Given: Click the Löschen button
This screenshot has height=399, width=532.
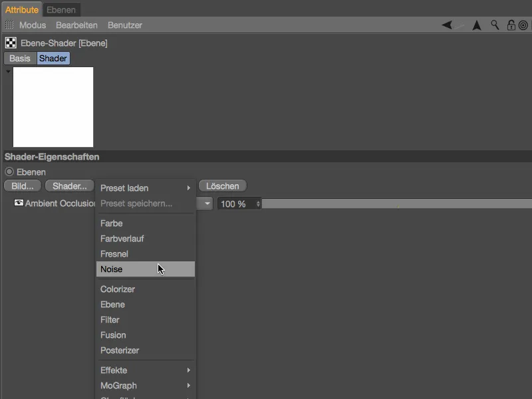Looking at the screenshot, I should click(x=223, y=186).
